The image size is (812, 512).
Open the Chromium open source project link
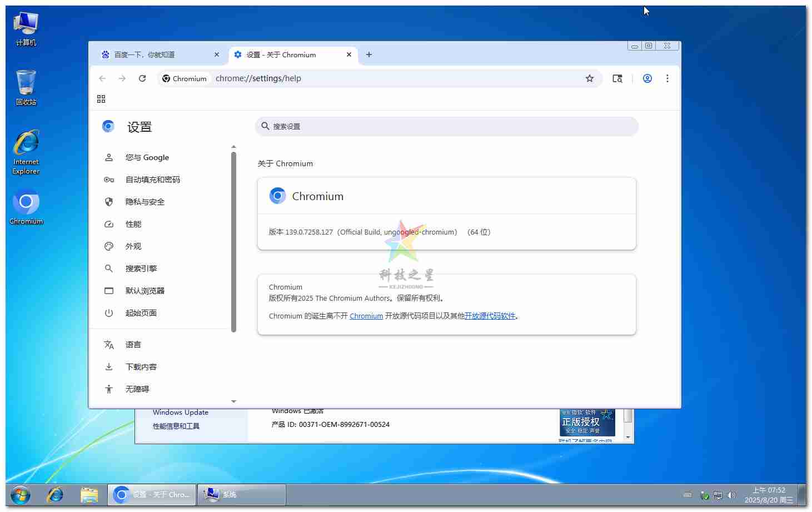click(366, 316)
